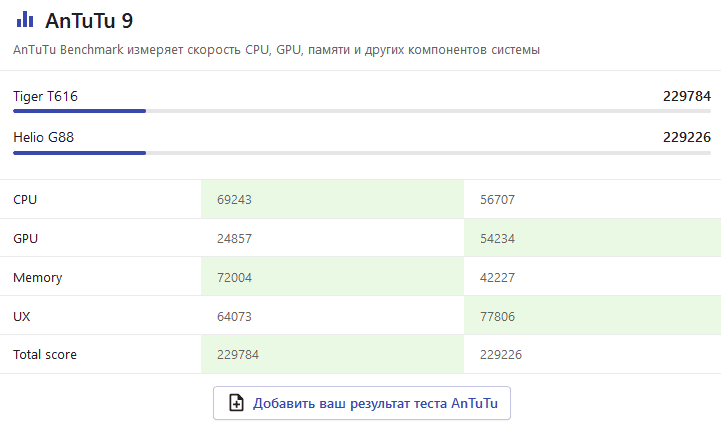Click the AnTuTu bar chart icon

(25, 20)
